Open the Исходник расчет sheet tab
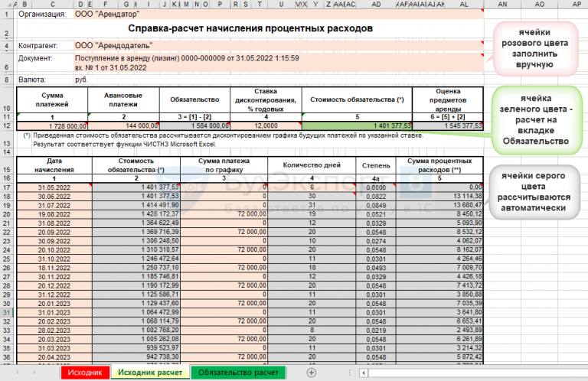The width and height of the screenshot is (588, 381). click(150, 373)
